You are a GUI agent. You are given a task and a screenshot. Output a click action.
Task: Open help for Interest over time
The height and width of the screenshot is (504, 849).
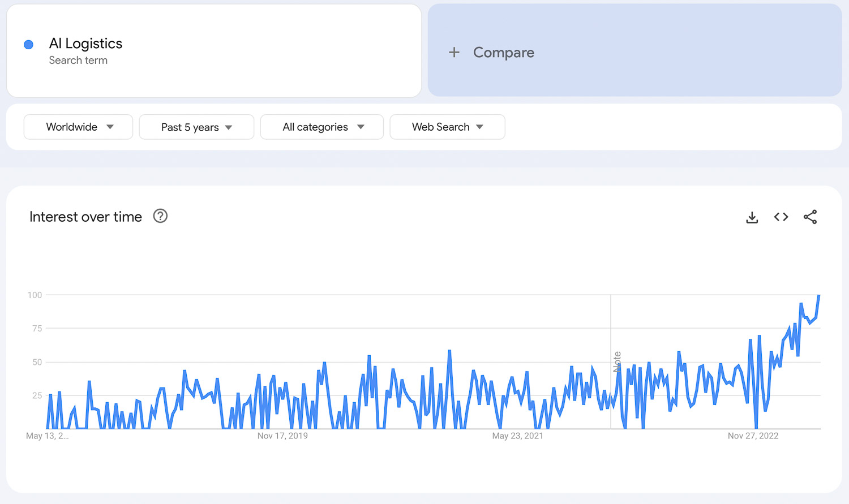(x=160, y=216)
